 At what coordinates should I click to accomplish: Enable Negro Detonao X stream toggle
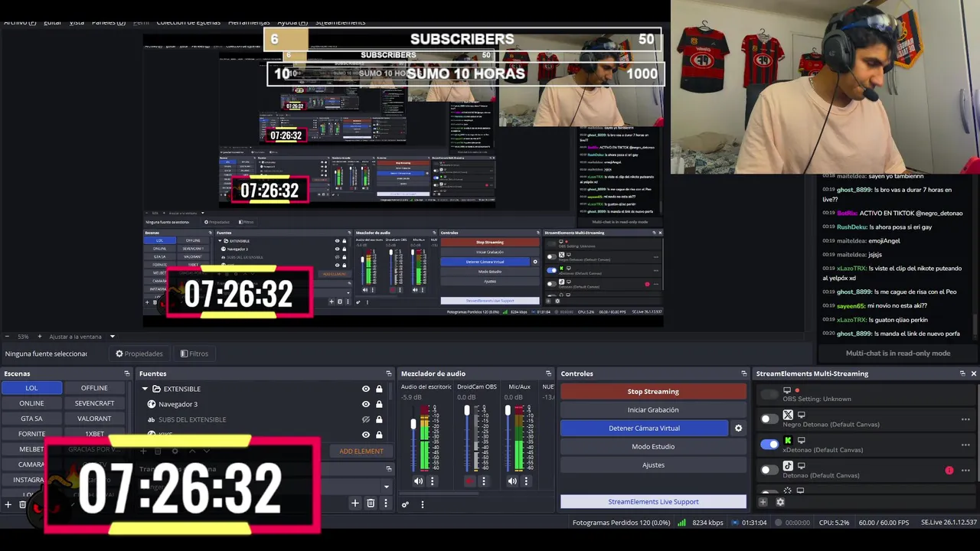coord(769,419)
